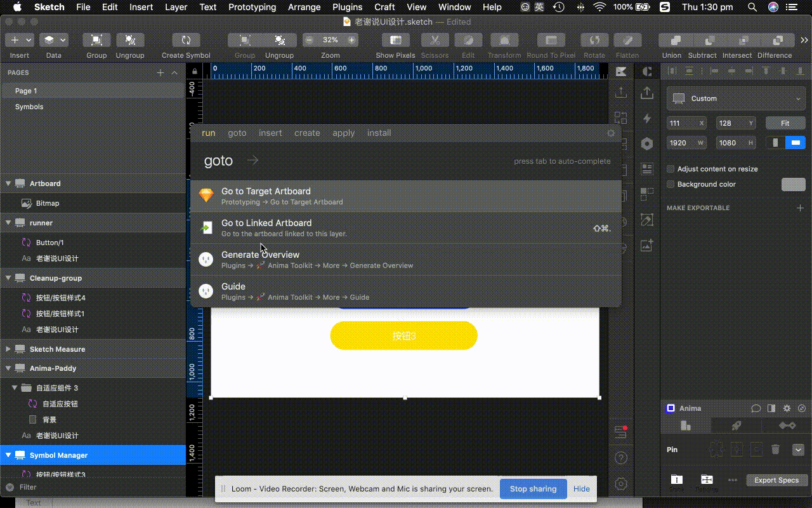This screenshot has height=508, width=812.
Task: Click the Insert toolbar button
Action: [20, 39]
